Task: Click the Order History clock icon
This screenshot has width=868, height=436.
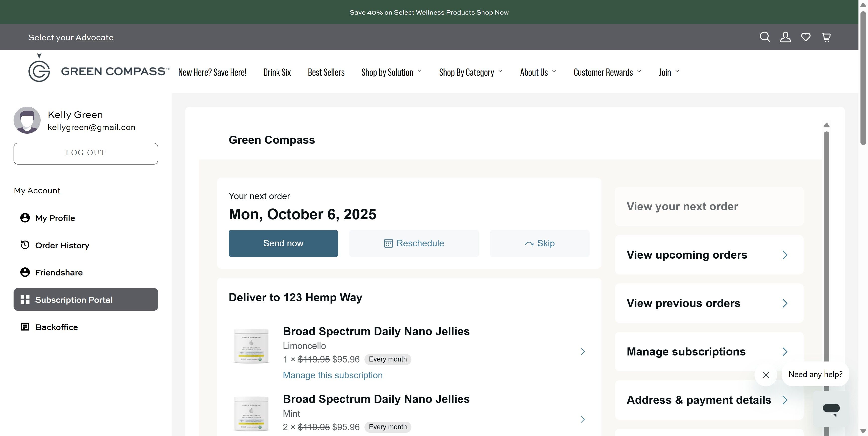Action: pyautogui.click(x=25, y=245)
